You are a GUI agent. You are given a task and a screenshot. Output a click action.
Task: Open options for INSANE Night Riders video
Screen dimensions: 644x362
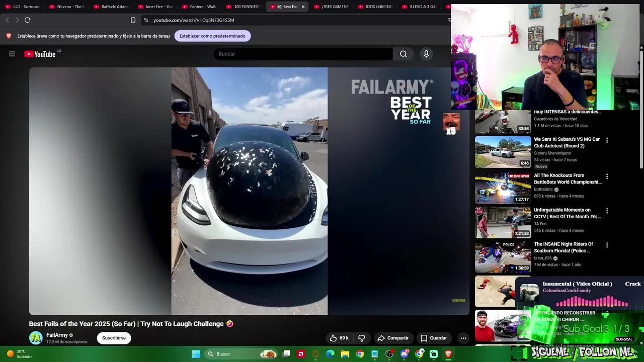pyautogui.click(x=607, y=245)
